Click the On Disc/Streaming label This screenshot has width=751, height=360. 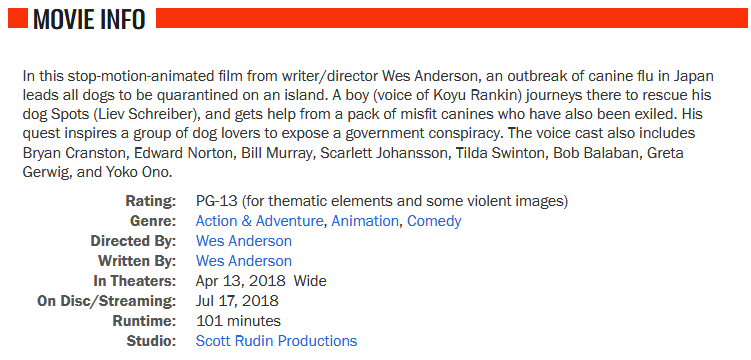(107, 301)
